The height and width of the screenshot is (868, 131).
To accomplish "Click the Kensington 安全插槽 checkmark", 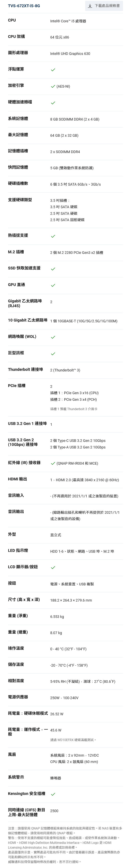I will click(53, 794).
